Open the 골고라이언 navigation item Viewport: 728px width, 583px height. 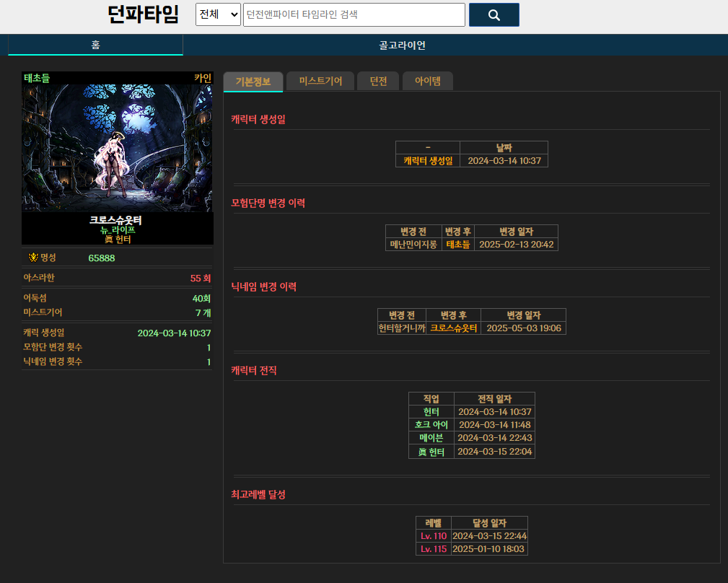(402, 45)
